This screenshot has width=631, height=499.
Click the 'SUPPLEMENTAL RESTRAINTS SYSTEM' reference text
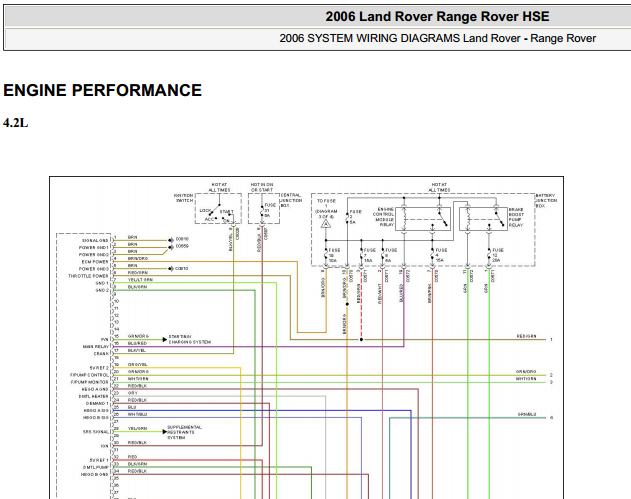coord(184,432)
